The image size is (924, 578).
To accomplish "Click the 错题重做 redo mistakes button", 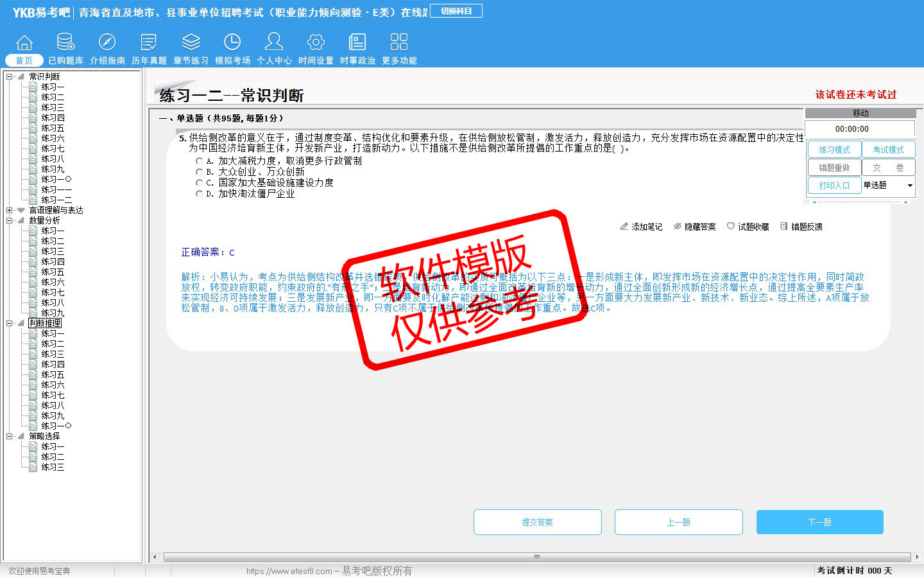I will (834, 168).
